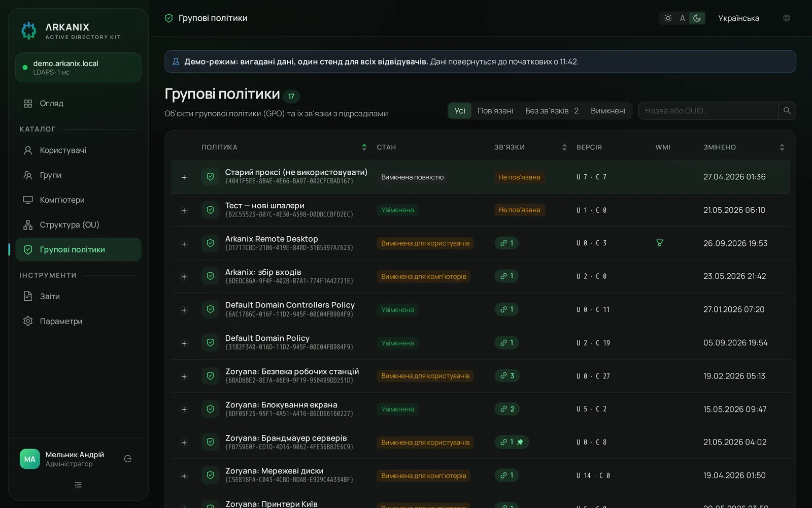812x508 pixels.
Task: Click the Звіти document icon
Action: pyautogui.click(x=28, y=297)
